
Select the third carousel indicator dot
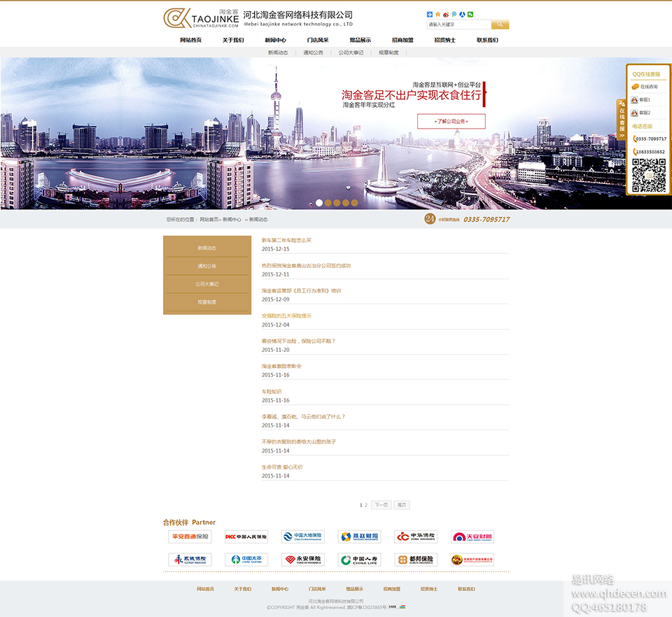click(337, 203)
